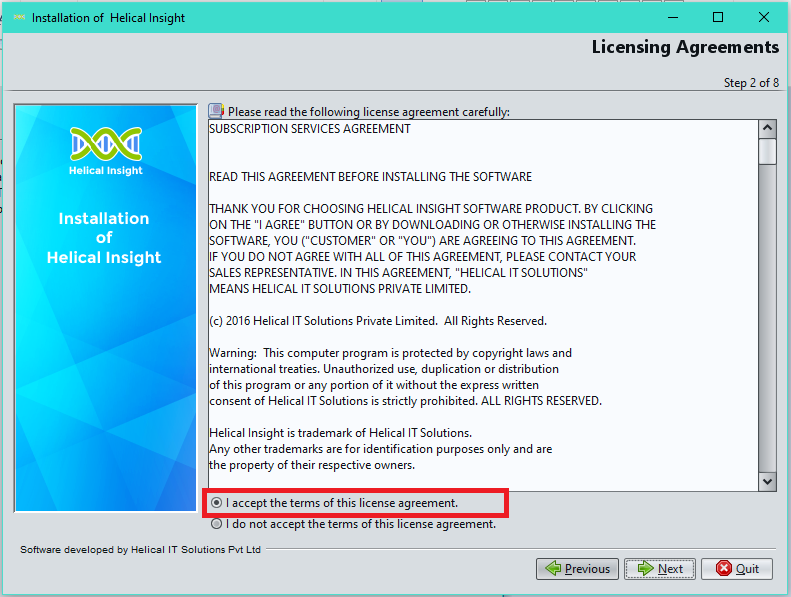Click the red X icon on Quit
Image resolution: width=791 pixels, height=597 pixels.
723,568
